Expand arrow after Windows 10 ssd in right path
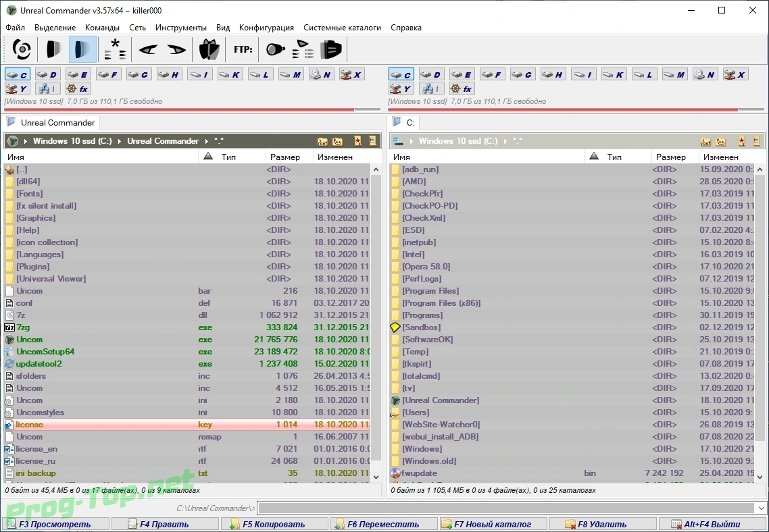This screenshot has width=769, height=532. 505,141
